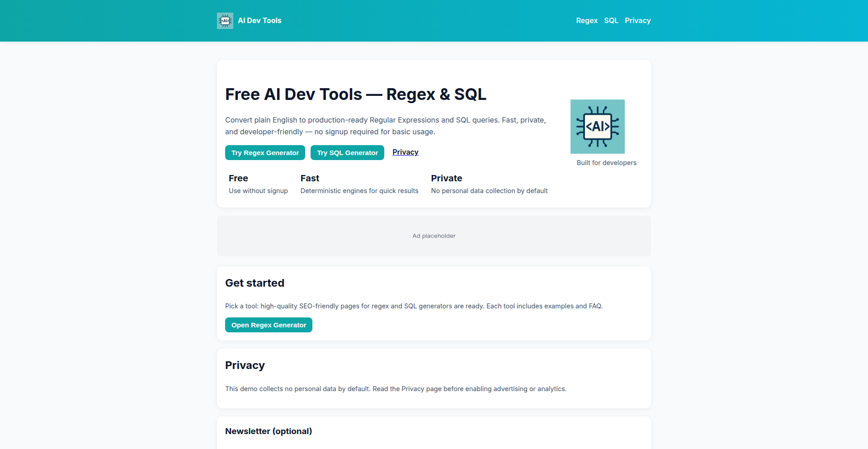Click the AI chip logo in the header
868x449 pixels.
click(225, 20)
